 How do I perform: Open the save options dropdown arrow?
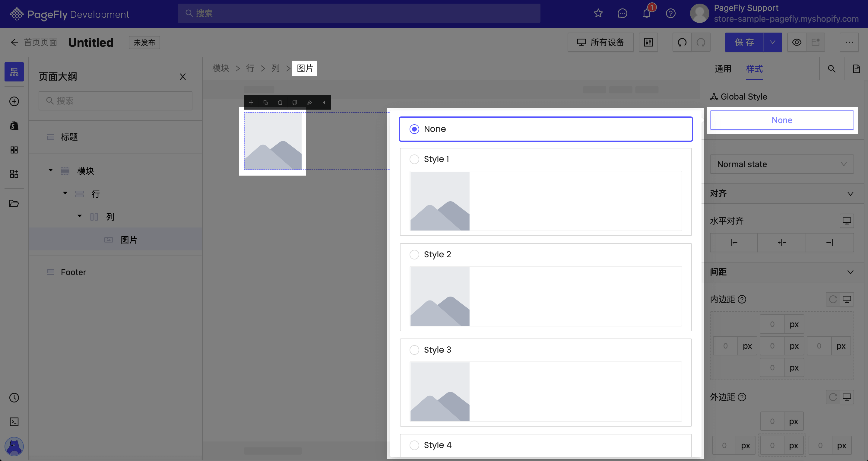point(773,42)
